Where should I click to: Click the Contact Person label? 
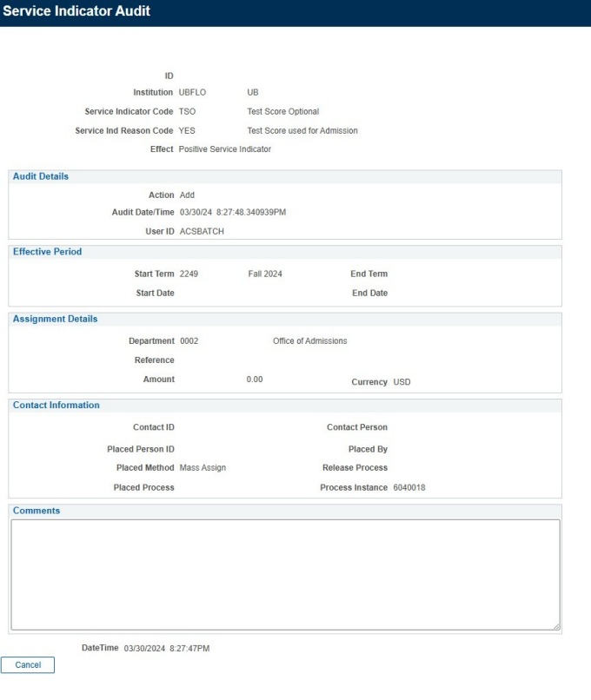point(357,427)
